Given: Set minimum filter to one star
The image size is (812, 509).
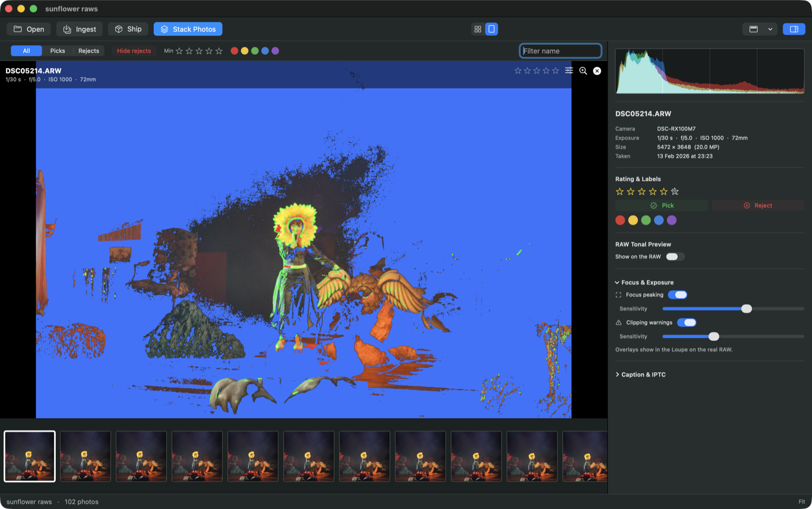Looking at the screenshot, I should coord(179,51).
